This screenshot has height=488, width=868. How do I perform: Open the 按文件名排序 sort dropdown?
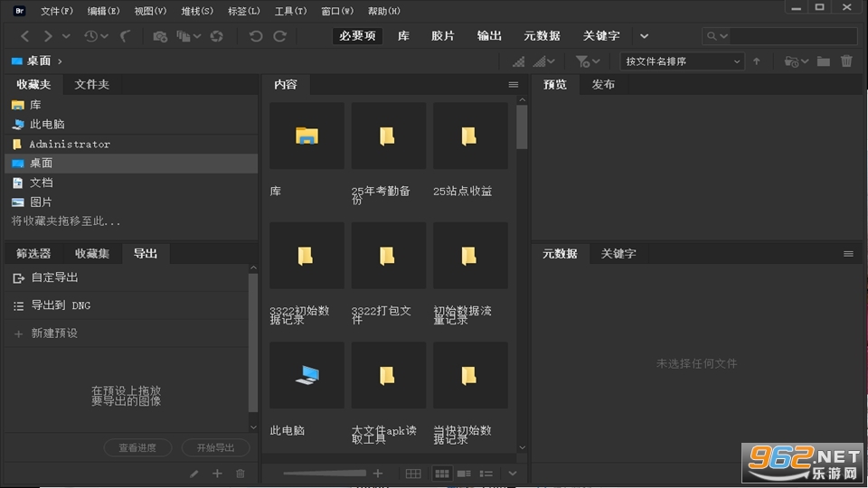click(682, 61)
